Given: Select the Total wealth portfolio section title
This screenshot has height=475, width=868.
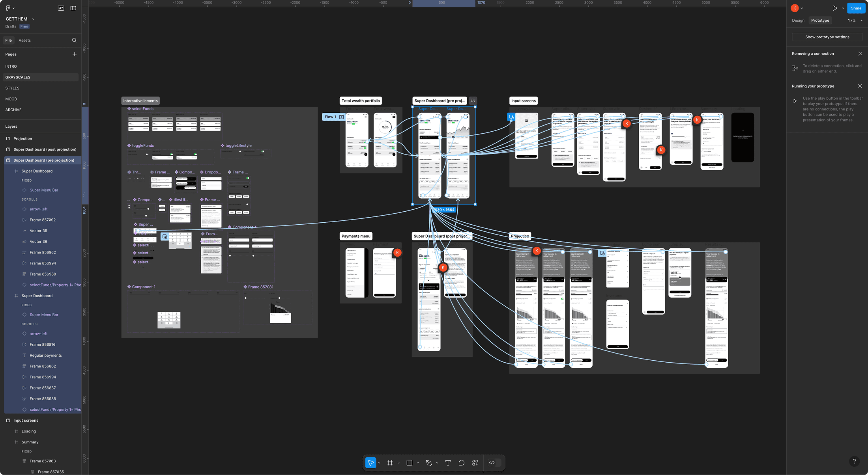Looking at the screenshot, I should tap(361, 101).
